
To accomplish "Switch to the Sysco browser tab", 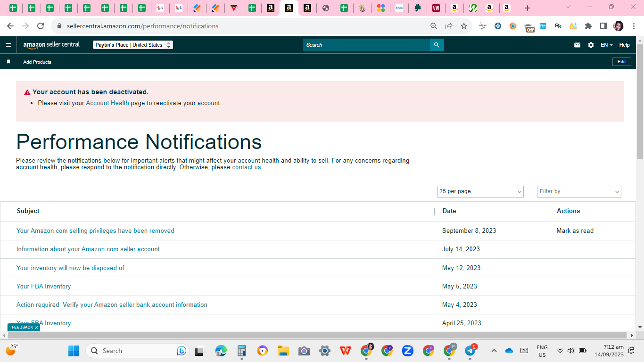I will tap(399, 8).
